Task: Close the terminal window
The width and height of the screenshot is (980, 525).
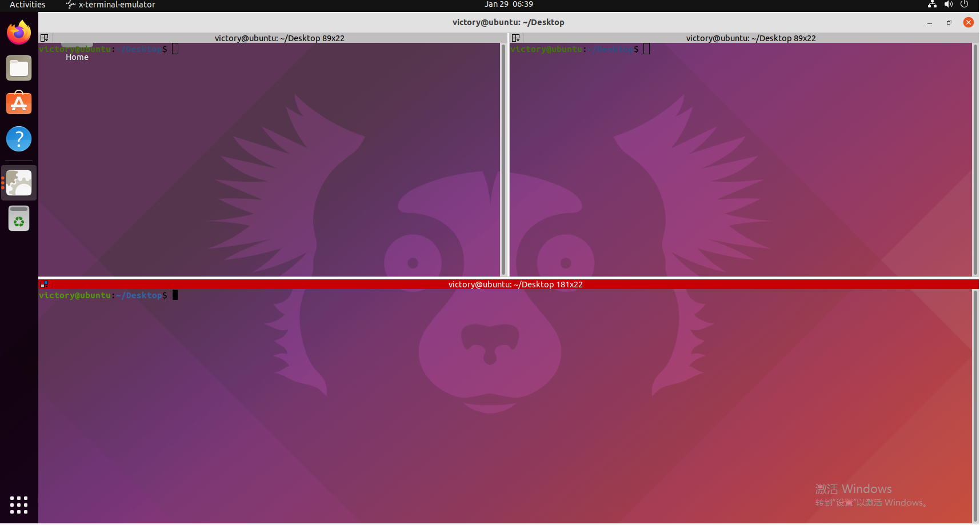Action: point(969,22)
